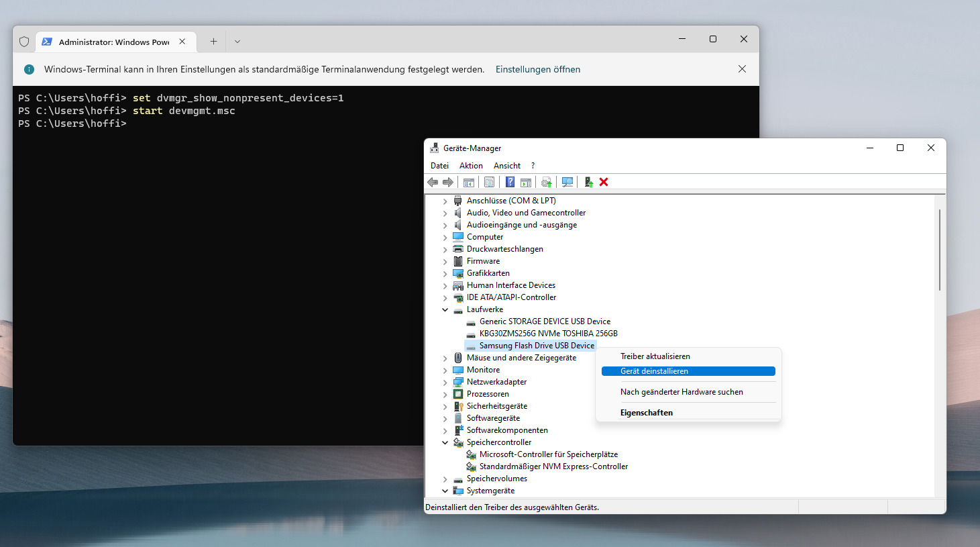Click the show/hide console tree toolbar icon
The width and height of the screenshot is (980, 547).
469,182
